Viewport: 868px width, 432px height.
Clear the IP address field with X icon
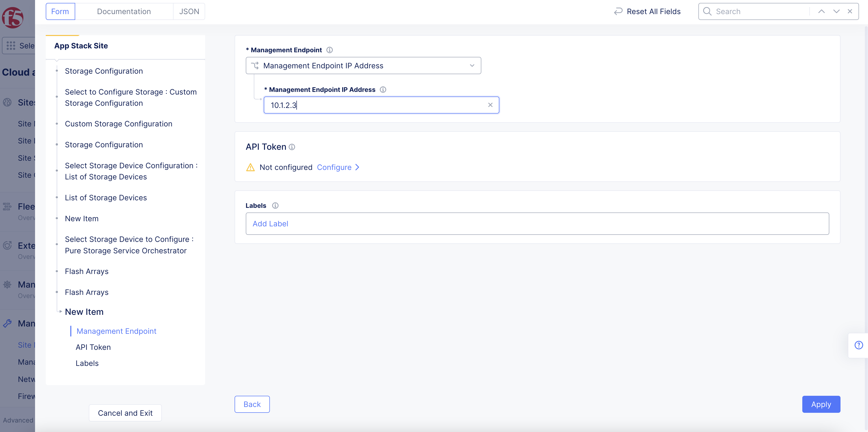coord(490,105)
